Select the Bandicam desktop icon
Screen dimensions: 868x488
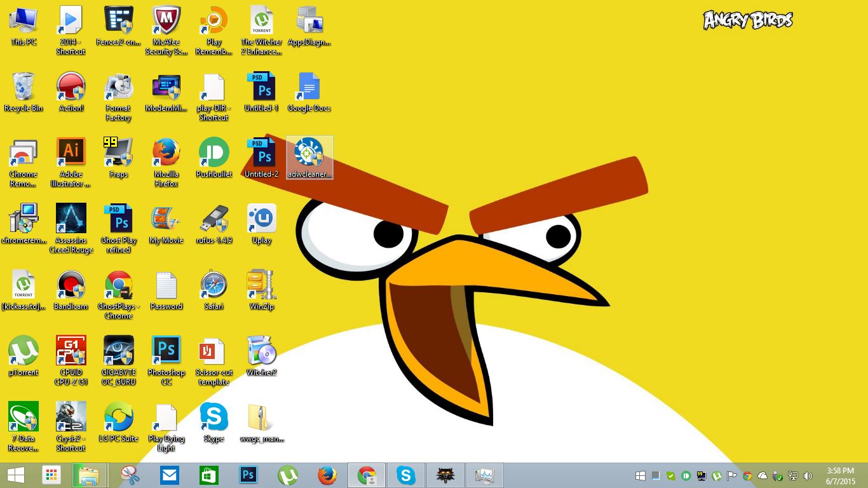pos(71,287)
